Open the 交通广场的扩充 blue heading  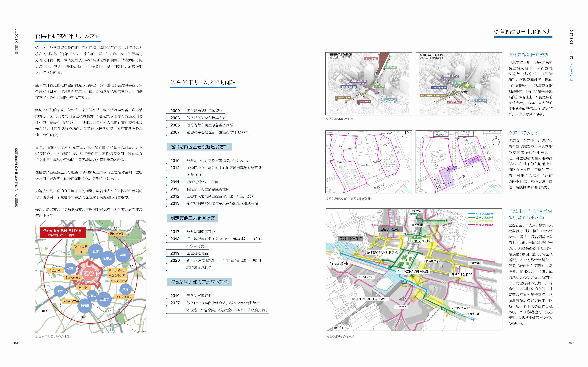(524, 133)
